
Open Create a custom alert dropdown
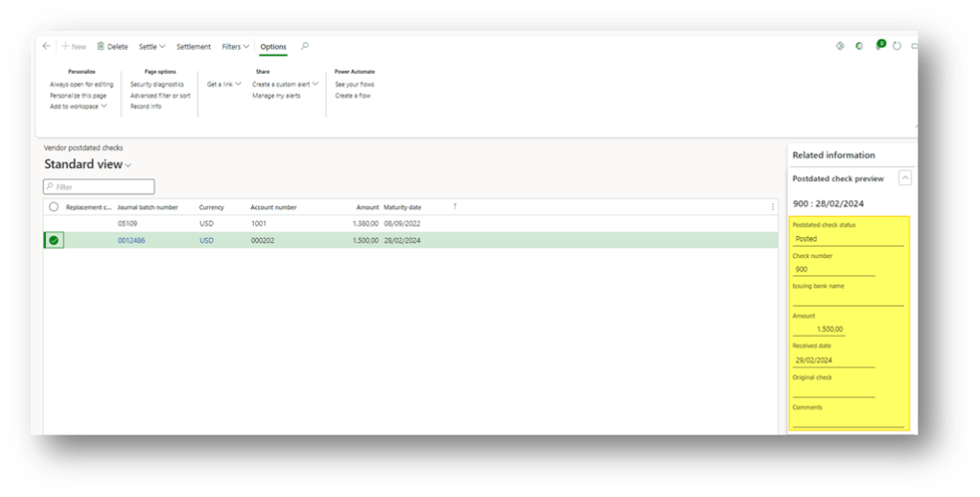coord(285,83)
